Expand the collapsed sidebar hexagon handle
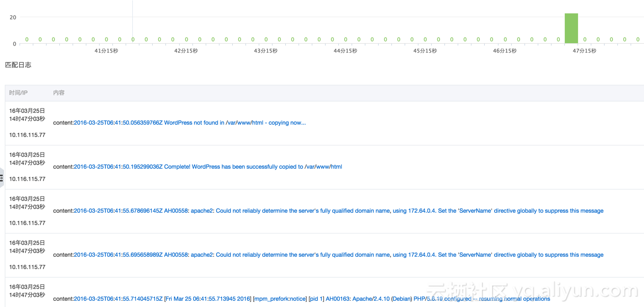Screen dimensions: 644x307 click(x=2, y=178)
